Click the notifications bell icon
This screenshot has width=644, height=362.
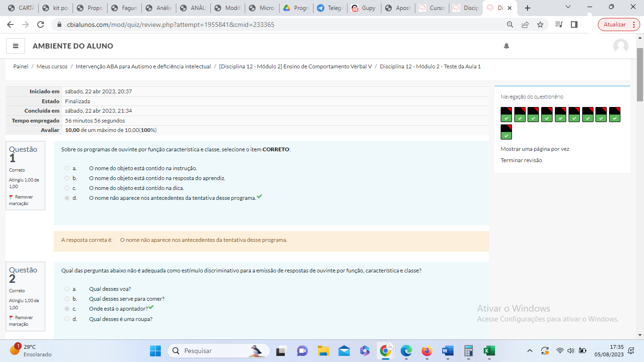point(506,46)
